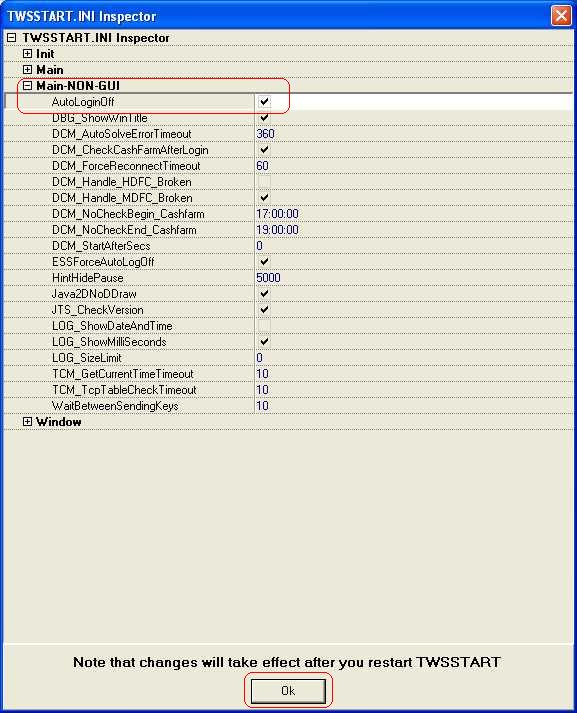Toggle DCM_CheckCashFarmAfterLogin checkbox
577x713 pixels.
264,150
